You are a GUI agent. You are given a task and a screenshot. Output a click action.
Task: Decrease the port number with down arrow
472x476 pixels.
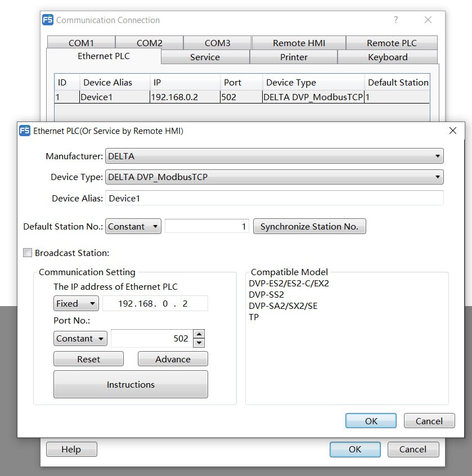point(199,343)
